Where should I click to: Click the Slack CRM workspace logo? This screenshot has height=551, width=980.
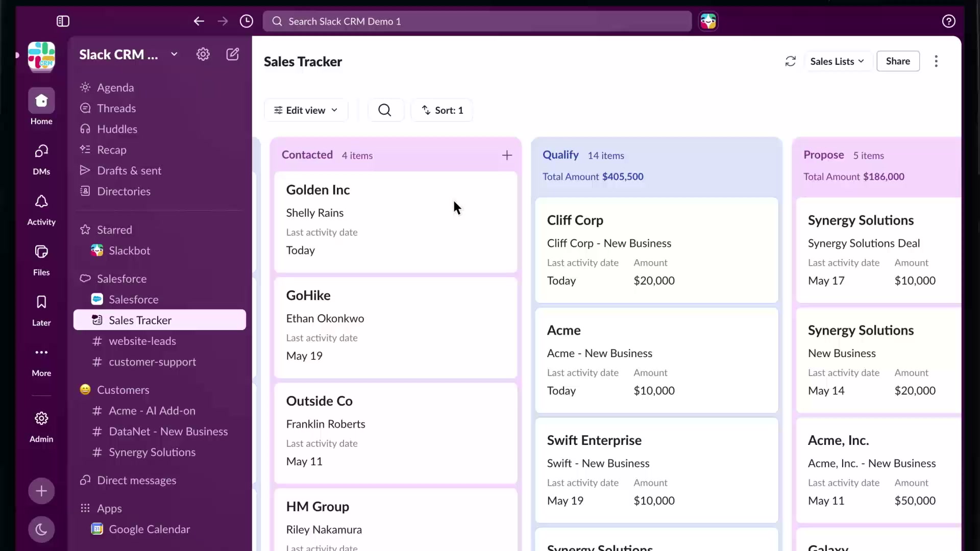[41, 56]
